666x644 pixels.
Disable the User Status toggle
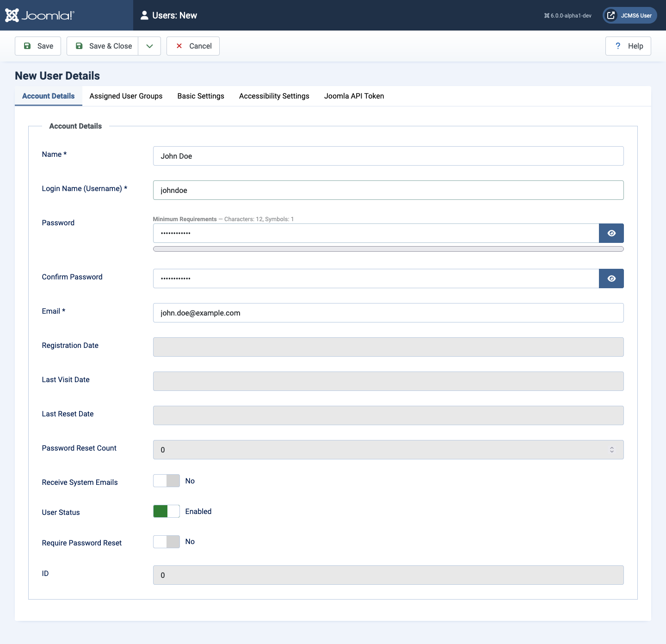[x=166, y=511]
